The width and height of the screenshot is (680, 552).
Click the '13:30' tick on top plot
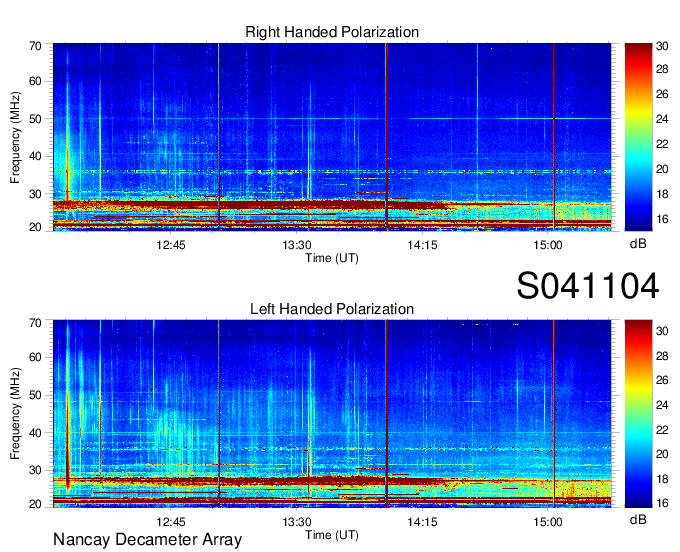pyautogui.click(x=297, y=245)
